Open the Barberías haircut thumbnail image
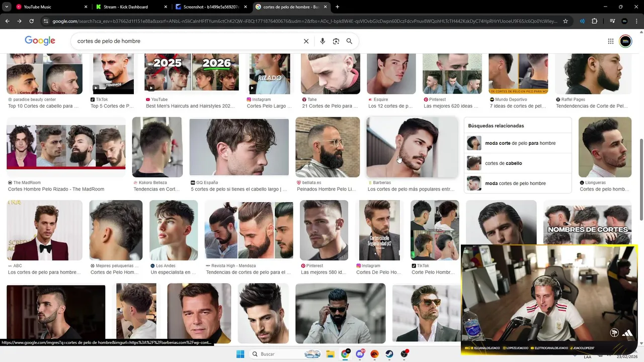644x362 pixels. click(412, 147)
